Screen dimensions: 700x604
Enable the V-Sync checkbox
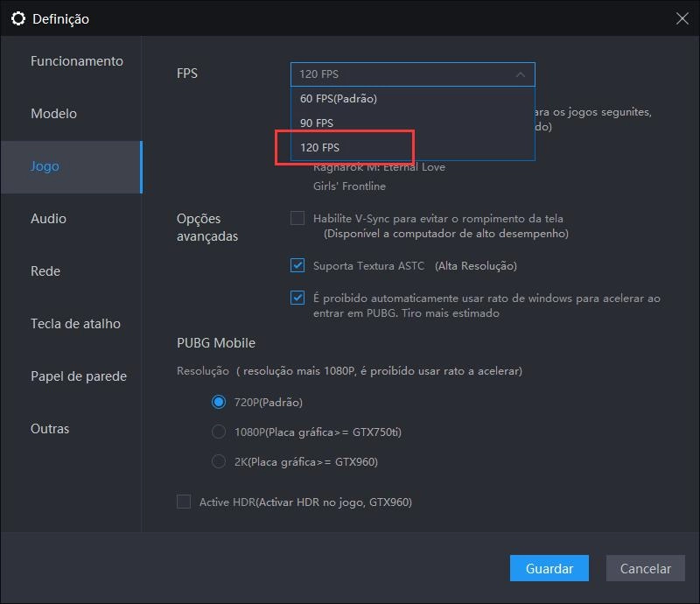297,218
